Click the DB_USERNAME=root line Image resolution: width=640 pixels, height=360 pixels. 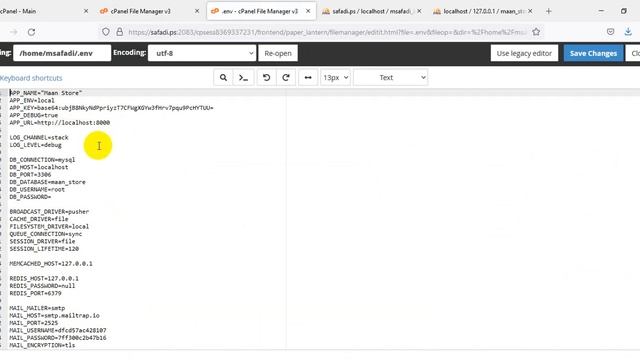pos(37,189)
